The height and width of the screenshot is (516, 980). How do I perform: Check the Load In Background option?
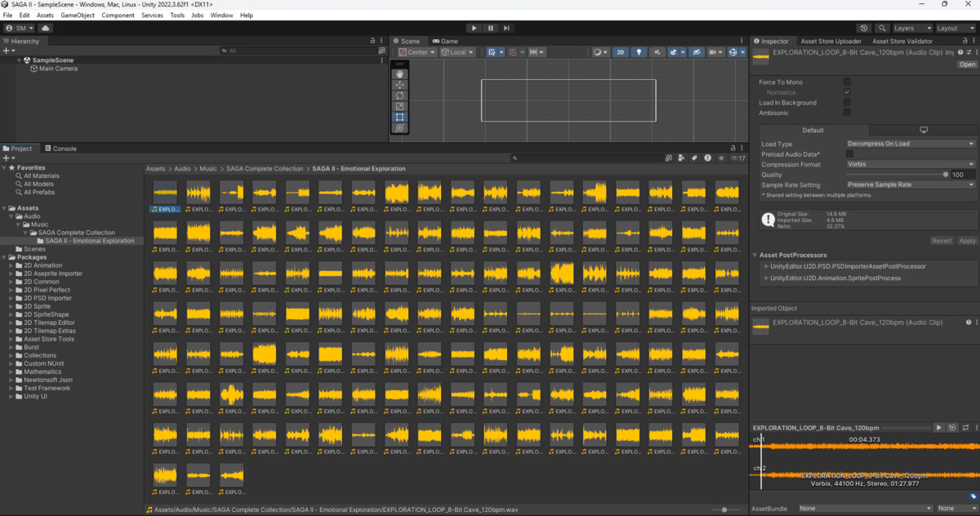[847, 103]
